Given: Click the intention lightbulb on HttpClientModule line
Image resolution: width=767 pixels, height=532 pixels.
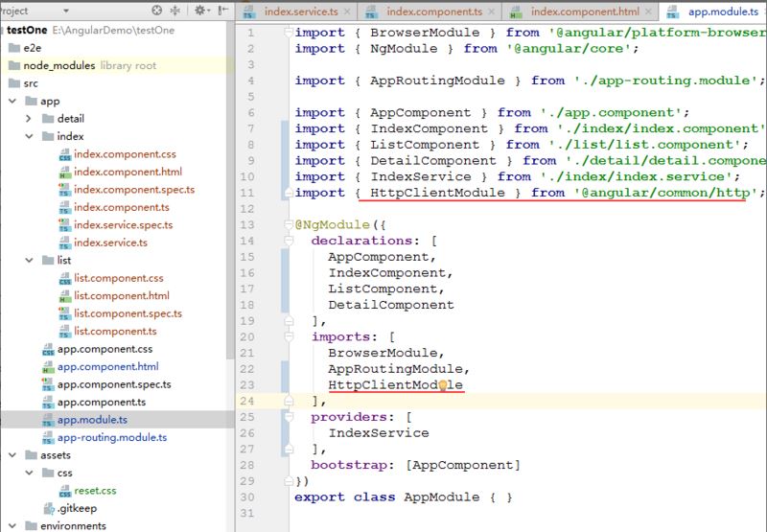Looking at the screenshot, I should (x=443, y=385).
